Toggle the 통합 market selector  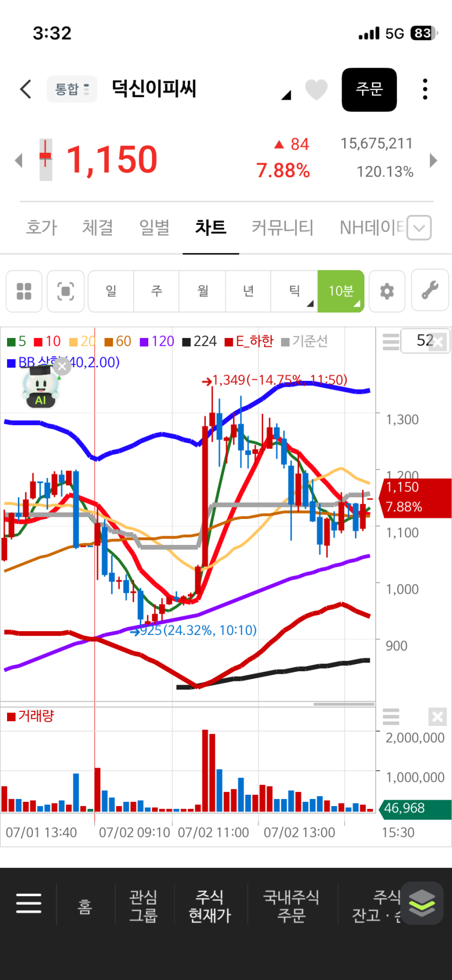point(72,89)
